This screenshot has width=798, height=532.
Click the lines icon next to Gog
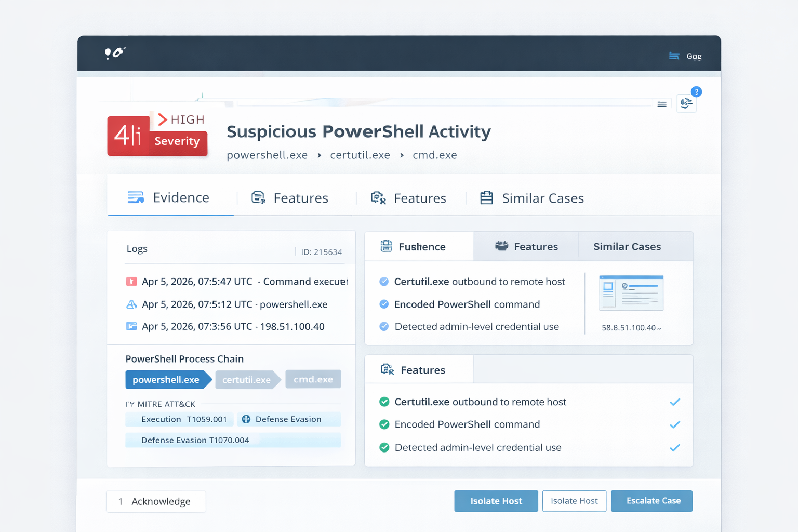674,56
